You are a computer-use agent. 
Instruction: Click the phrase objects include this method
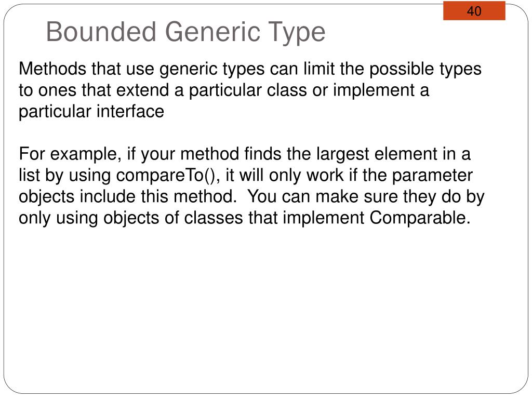[128, 197]
